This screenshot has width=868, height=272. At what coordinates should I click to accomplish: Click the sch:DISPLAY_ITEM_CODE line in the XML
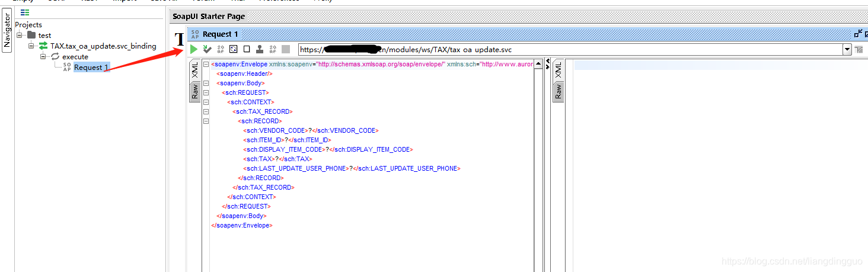point(328,149)
